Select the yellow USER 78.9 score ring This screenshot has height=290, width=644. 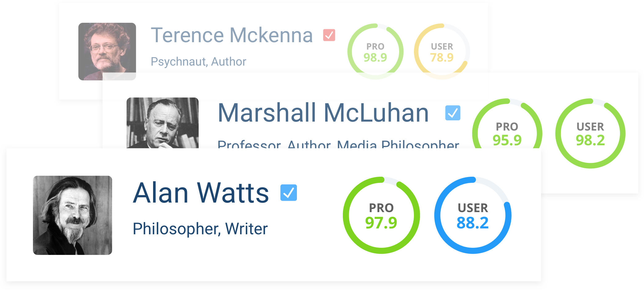442,51
